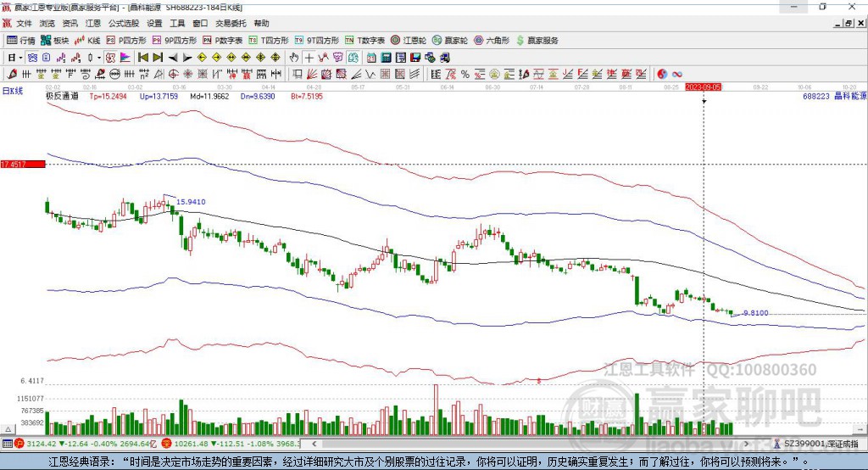Select the hand pan tool
The width and height of the screenshot is (868, 470).
(x=294, y=58)
